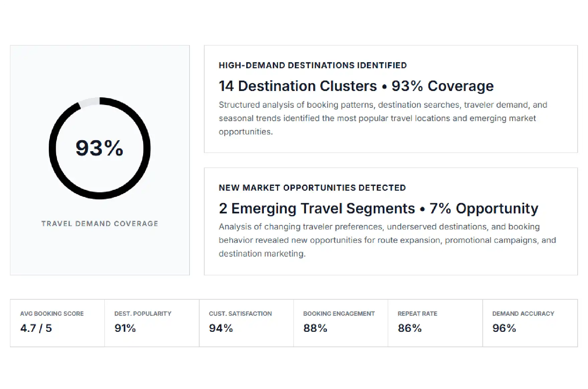588x389 pixels.
Task: Select the 96% demand accuracy value
Action: (x=504, y=328)
